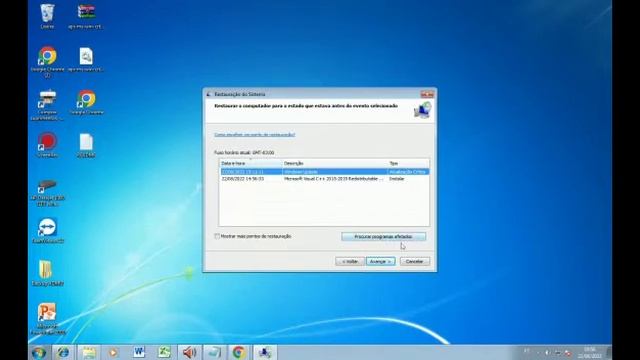Open the Google Chrome (2) desktop shortcut
Viewport: 640px width, 360px height.
47,61
